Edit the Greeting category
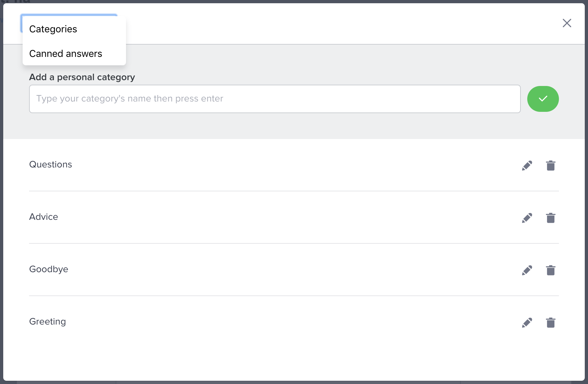The width and height of the screenshot is (588, 384). coord(527,323)
